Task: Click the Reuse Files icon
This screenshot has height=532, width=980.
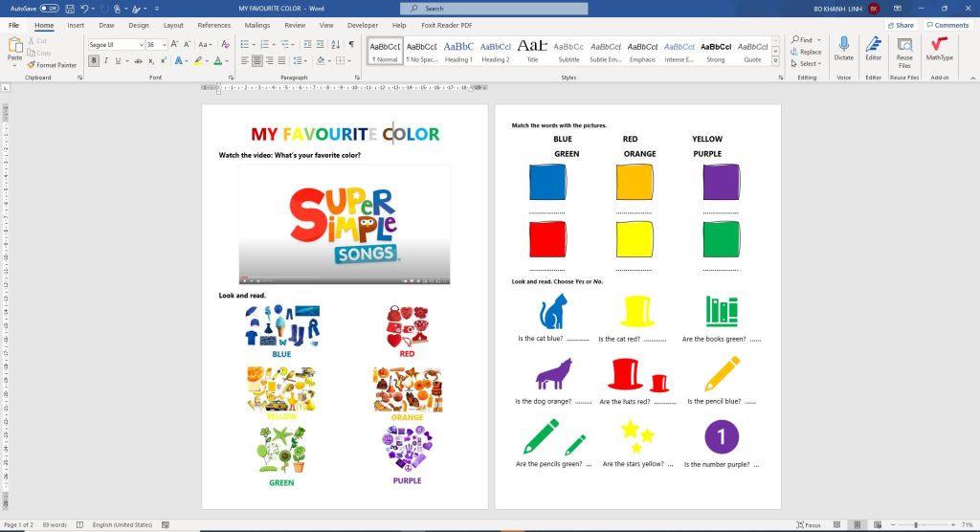Action: pyautogui.click(x=904, y=48)
